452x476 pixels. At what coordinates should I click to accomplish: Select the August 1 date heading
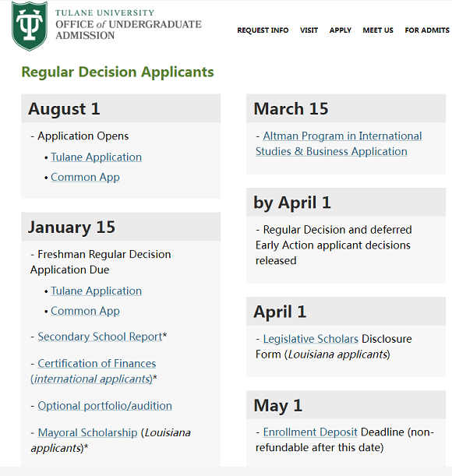click(x=64, y=109)
